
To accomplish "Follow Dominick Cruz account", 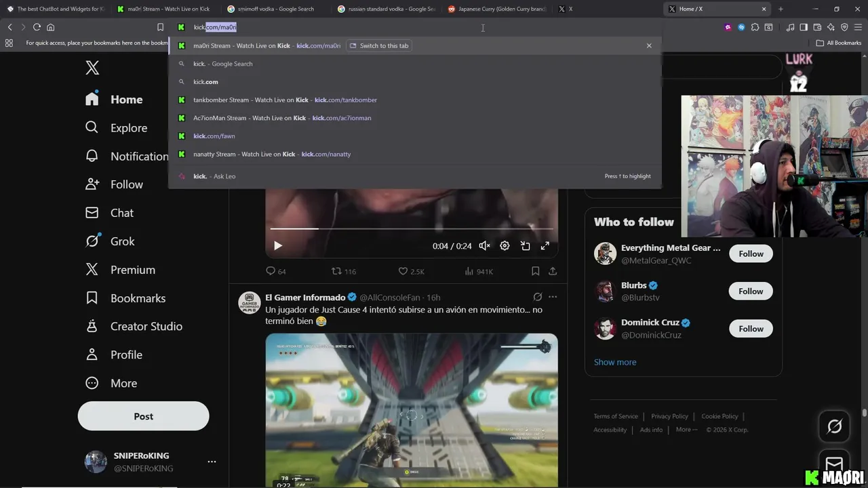I will (x=751, y=329).
